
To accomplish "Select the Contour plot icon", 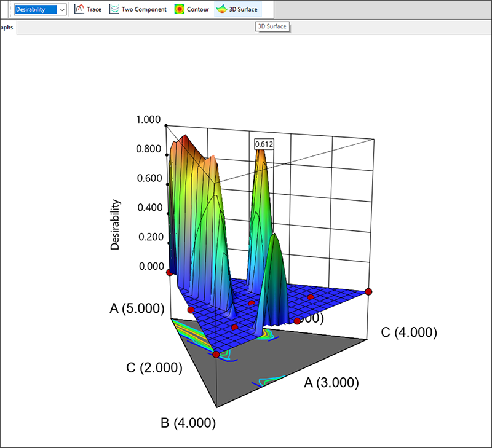I will (192, 9).
